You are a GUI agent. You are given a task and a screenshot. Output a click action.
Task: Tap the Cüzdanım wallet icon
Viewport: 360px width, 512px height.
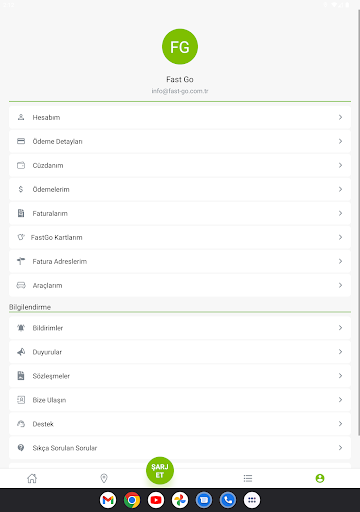pos(21,165)
